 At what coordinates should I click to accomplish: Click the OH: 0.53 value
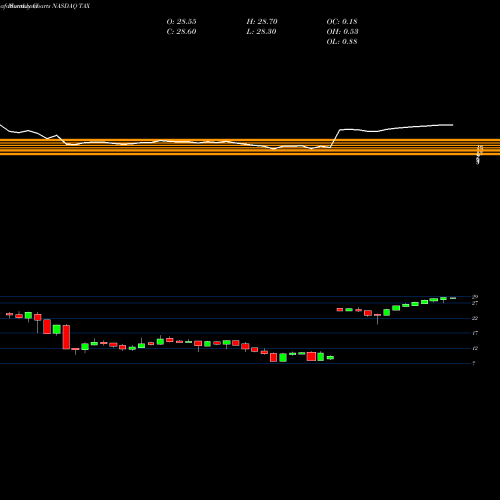[x=342, y=32]
